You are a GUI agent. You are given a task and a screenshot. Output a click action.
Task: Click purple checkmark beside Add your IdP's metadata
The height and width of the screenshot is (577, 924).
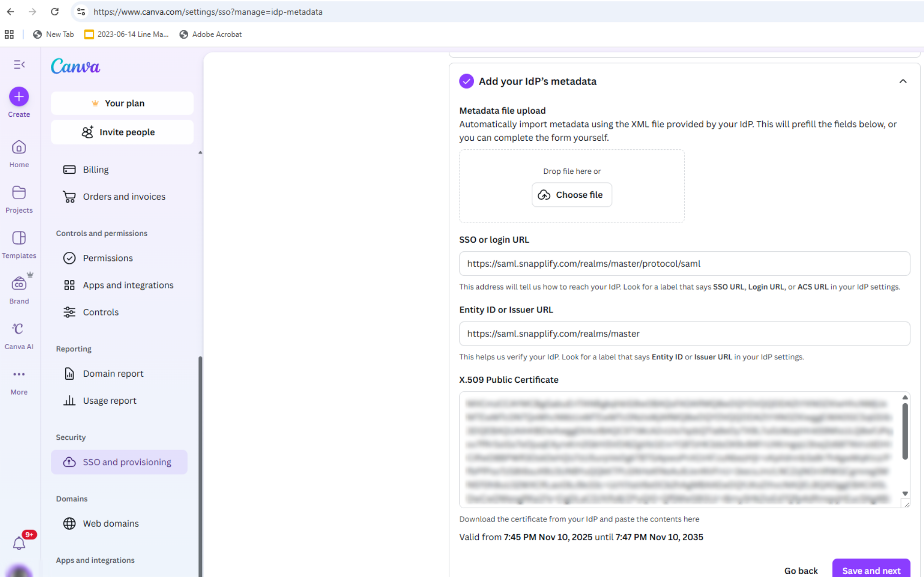(x=466, y=81)
